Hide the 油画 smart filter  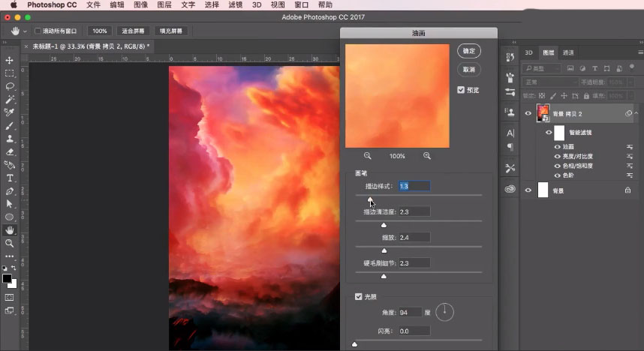pyautogui.click(x=558, y=146)
